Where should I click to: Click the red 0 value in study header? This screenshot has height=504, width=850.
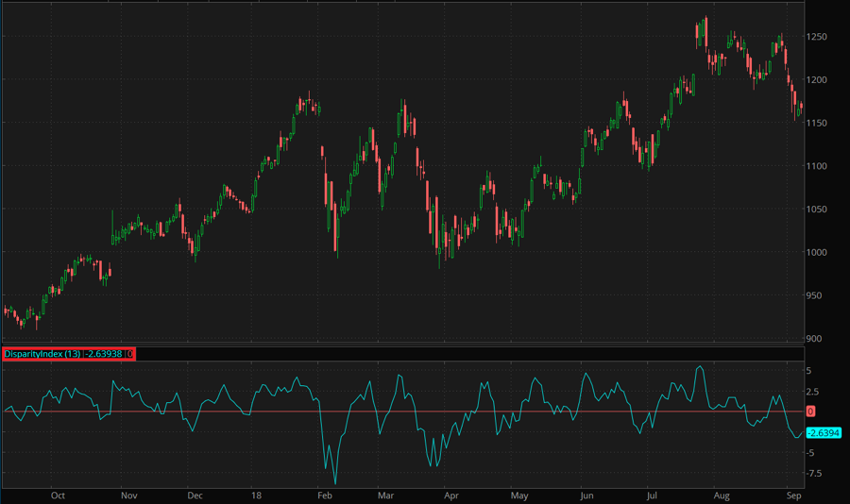pyautogui.click(x=130, y=354)
